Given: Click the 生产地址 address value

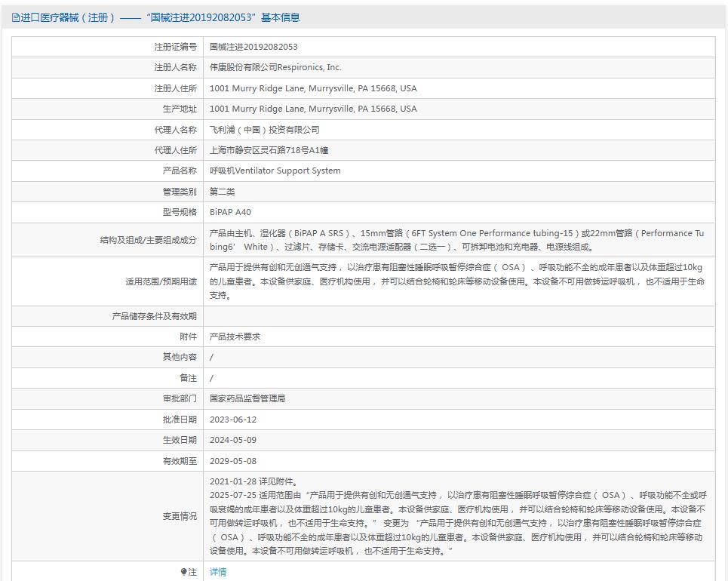Looking at the screenshot, I should [313, 109].
